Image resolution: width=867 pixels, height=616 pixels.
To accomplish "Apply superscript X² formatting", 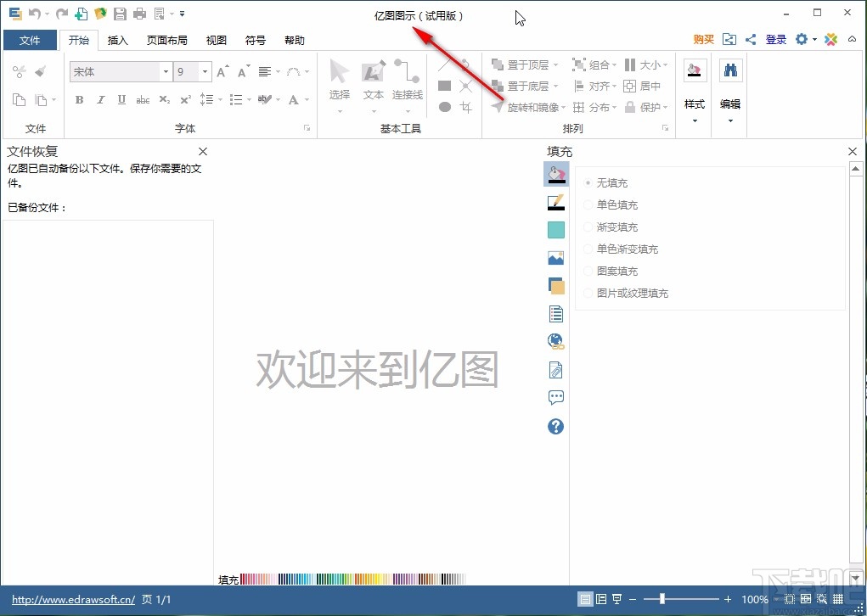I will tap(186, 99).
